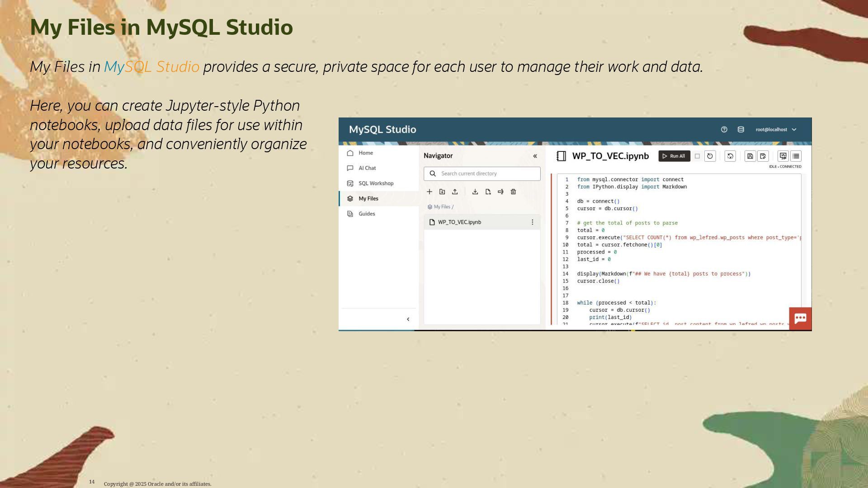Image resolution: width=868 pixels, height=488 pixels.
Task: Click the upload file icon in Navigator
Action: point(455,192)
